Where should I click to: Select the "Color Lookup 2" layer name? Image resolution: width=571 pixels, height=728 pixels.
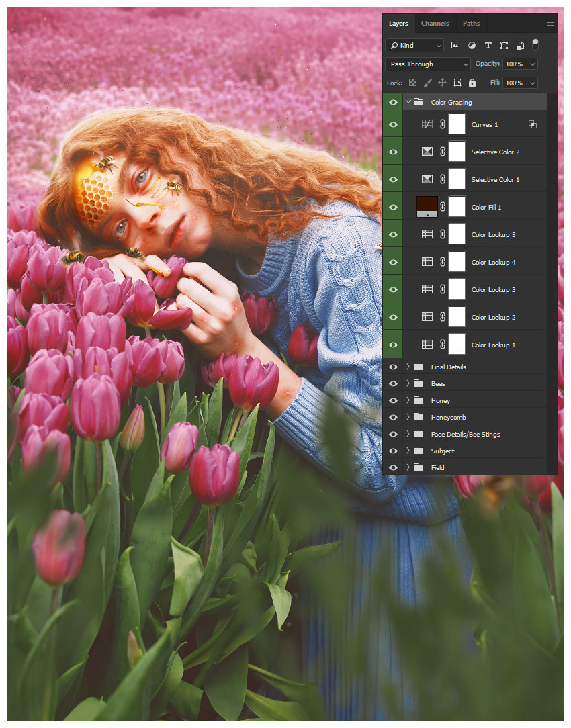(x=493, y=317)
